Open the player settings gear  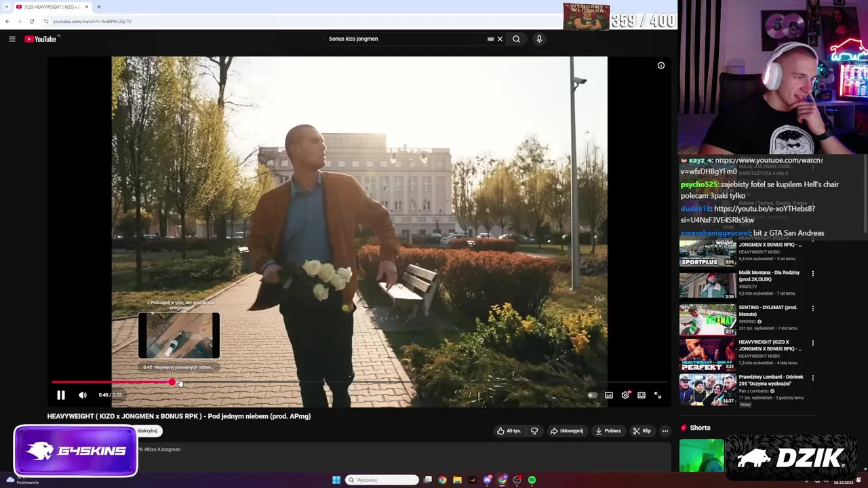coord(625,395)
